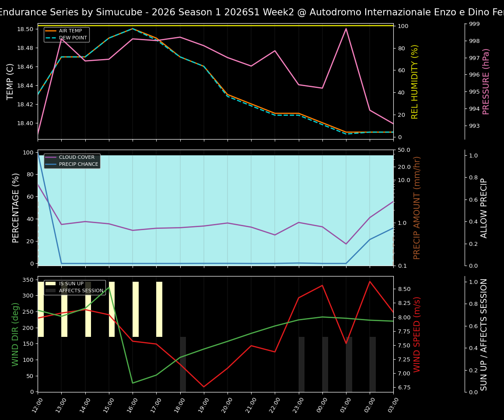The image size is (504, 420).
Task: Click the pink PRESSURE line at its 01:00 peak
Action: coord(346,28)
